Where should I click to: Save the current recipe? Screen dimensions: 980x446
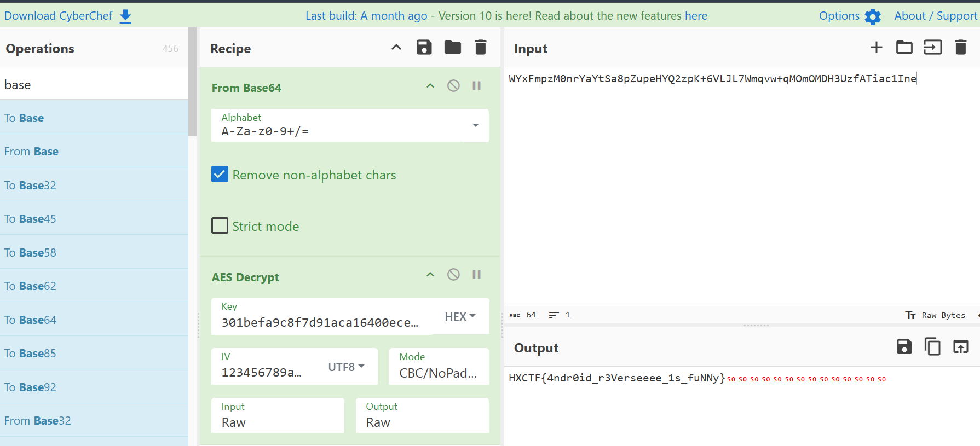pyautogui.click(x=424, y=48)
